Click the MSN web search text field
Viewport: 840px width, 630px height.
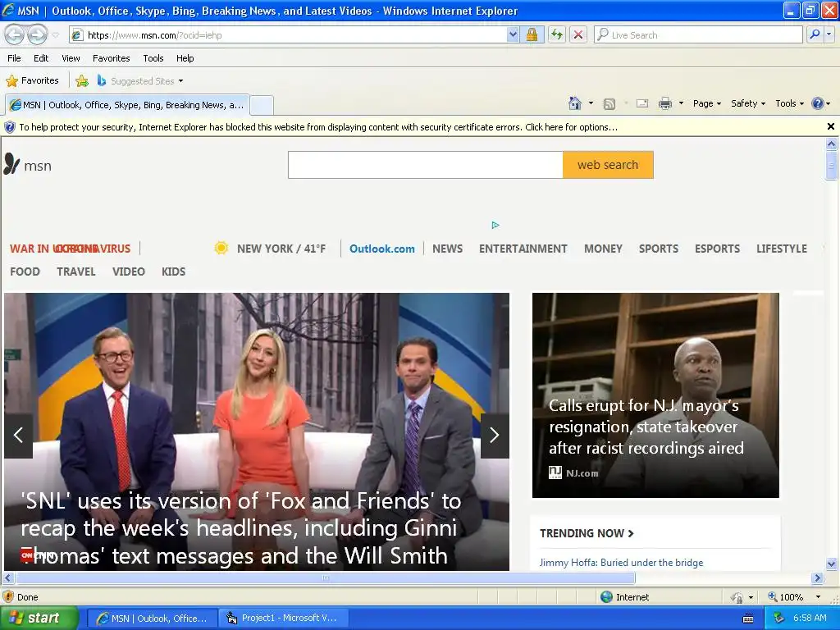click(x=426, y=165)
